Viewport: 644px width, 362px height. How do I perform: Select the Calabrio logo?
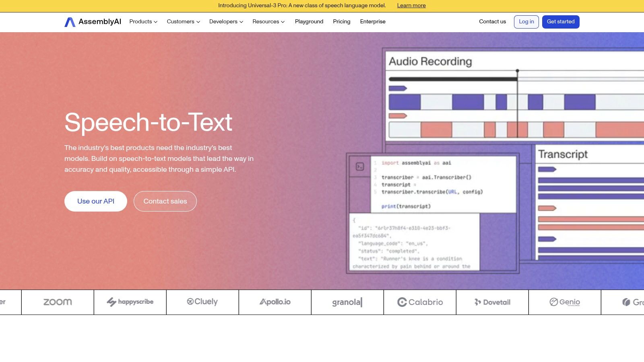point(420,302)
